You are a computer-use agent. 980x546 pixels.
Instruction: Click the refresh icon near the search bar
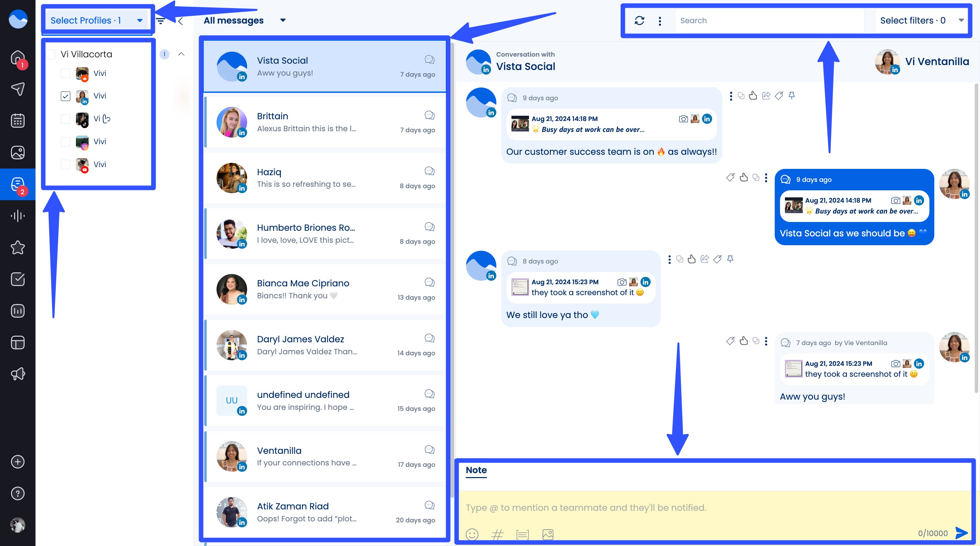[639, 20]
